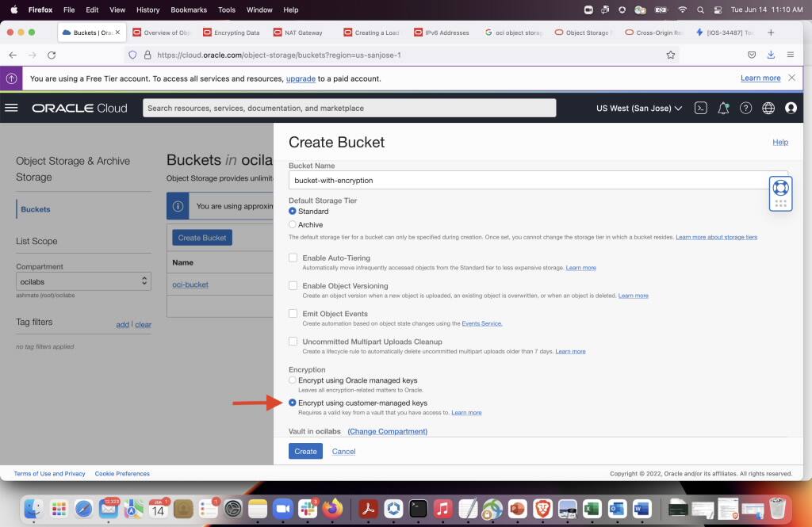Check the Emit Object Events option
Image resolution: width=812 pixels, height=527 pixels.
click(x=293, y=313)
